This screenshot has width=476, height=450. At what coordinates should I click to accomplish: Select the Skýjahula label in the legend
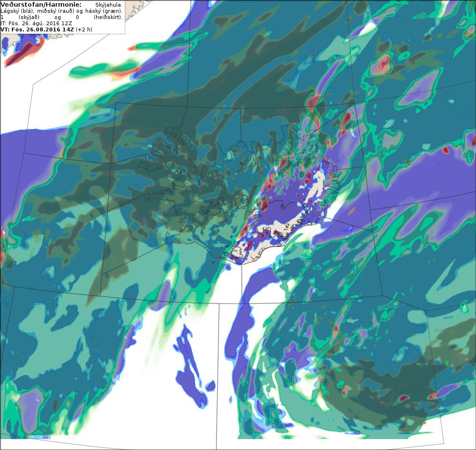[x=109, y=5]
